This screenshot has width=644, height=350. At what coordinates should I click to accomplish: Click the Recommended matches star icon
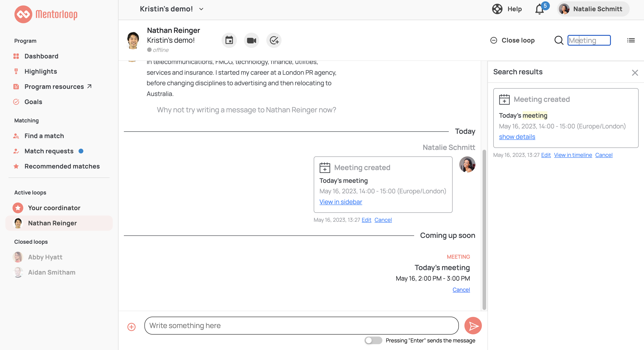click(x=16, y=166)
